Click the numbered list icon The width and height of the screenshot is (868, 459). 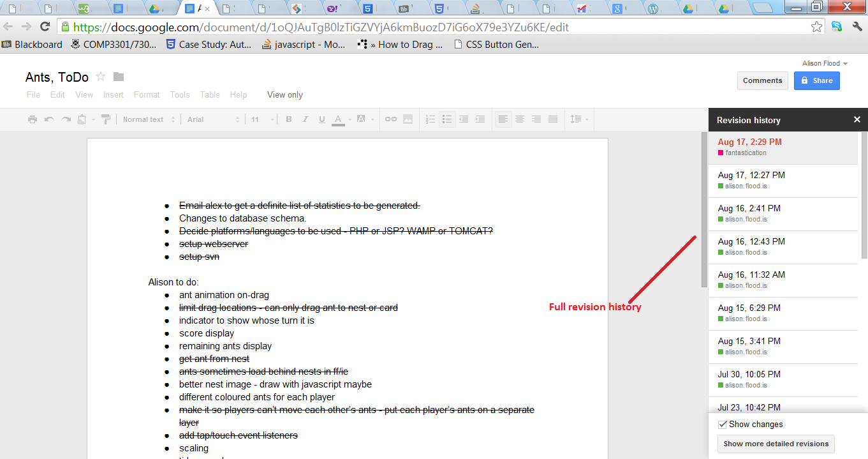(x=430, y=119)
